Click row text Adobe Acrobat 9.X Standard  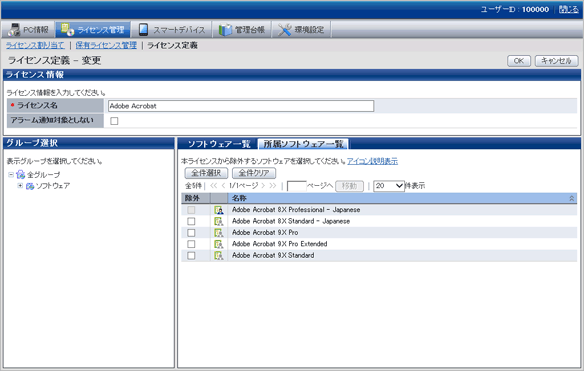pos(273,256)
